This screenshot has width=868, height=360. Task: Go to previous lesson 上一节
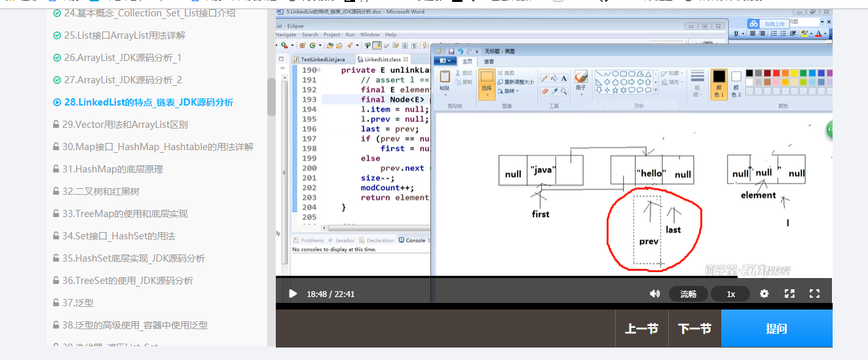641,329
